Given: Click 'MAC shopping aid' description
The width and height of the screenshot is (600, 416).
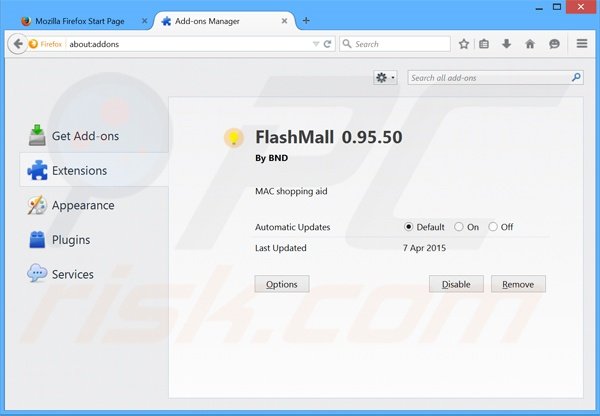Looking at the screenshot, I should point(291,191).
